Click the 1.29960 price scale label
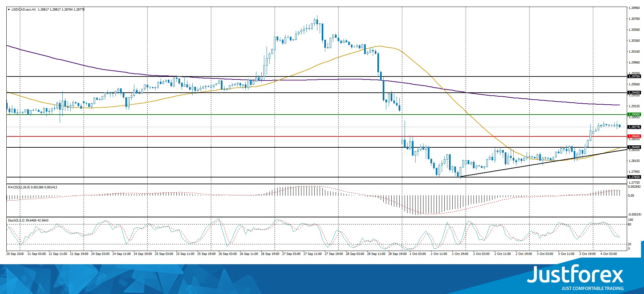This screenshot has width=644, height=294. [634, 63]
